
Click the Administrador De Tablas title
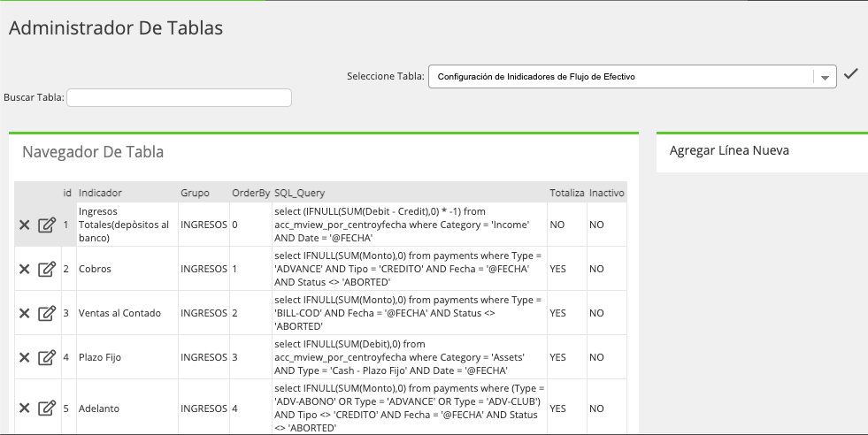tap(116, 27)
